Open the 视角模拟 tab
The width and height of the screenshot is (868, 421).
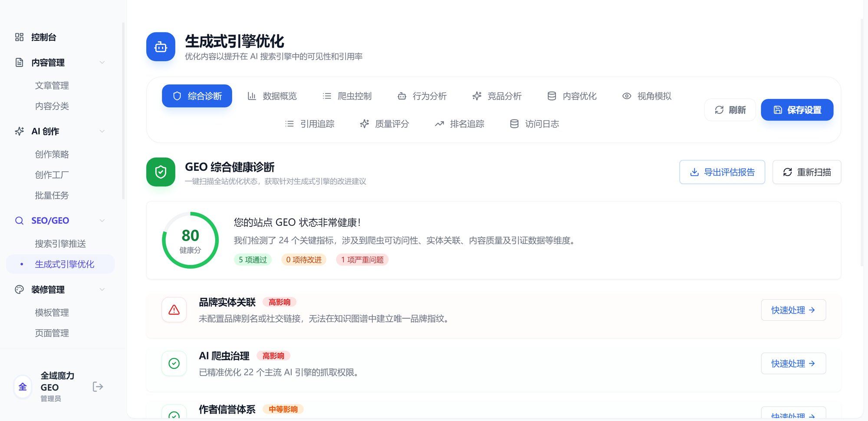(x=647, y=96)
